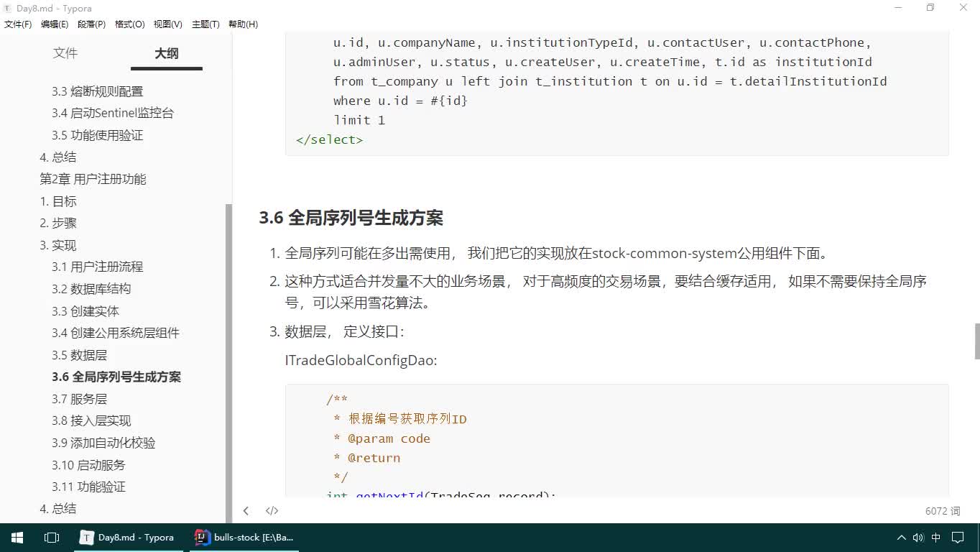Screen dimensions: 980x552
Task: Go to outline item 3.10 启动服务
Action: 88,465
